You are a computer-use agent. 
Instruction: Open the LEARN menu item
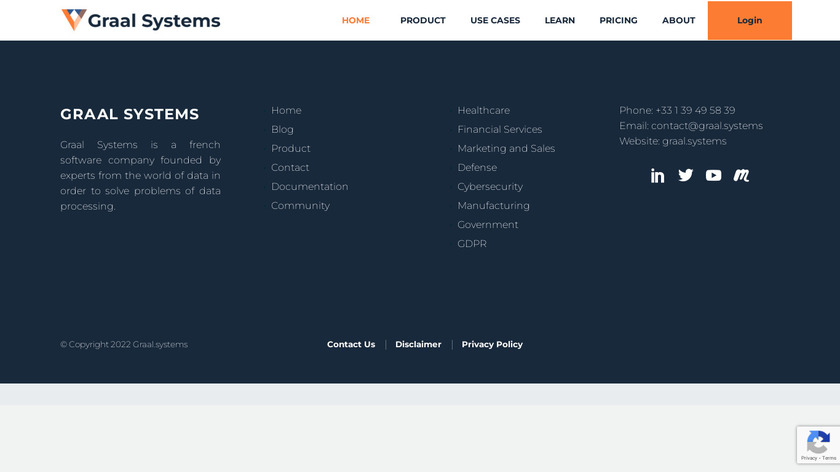coord(560,20)
